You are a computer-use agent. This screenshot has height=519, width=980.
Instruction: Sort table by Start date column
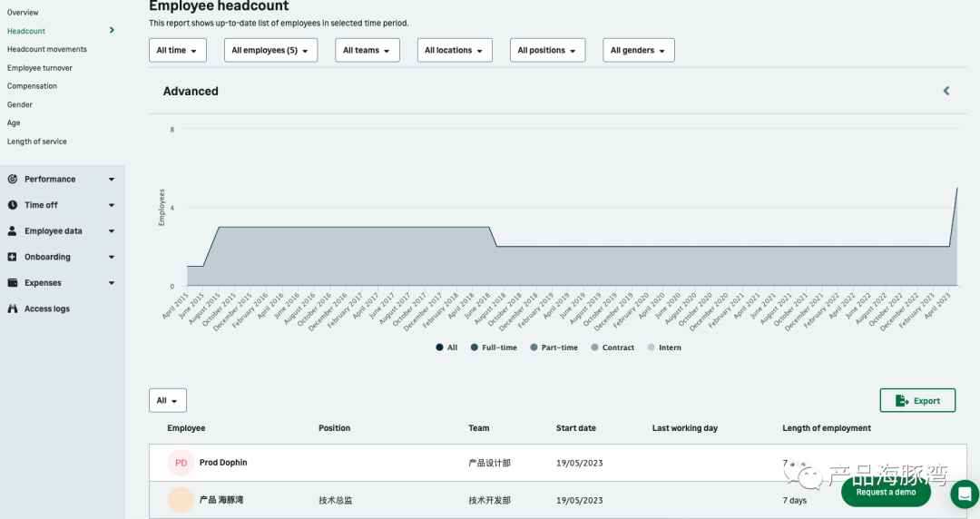coord(575,428)
